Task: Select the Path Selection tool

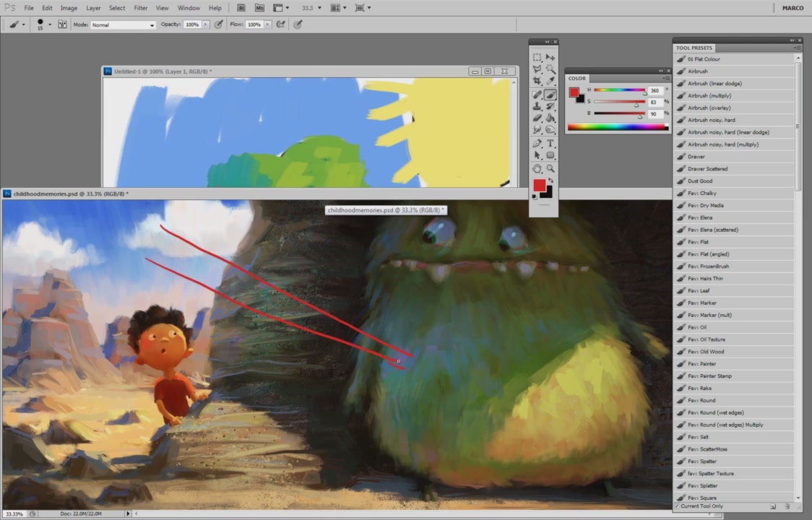Action: [537, 155]
